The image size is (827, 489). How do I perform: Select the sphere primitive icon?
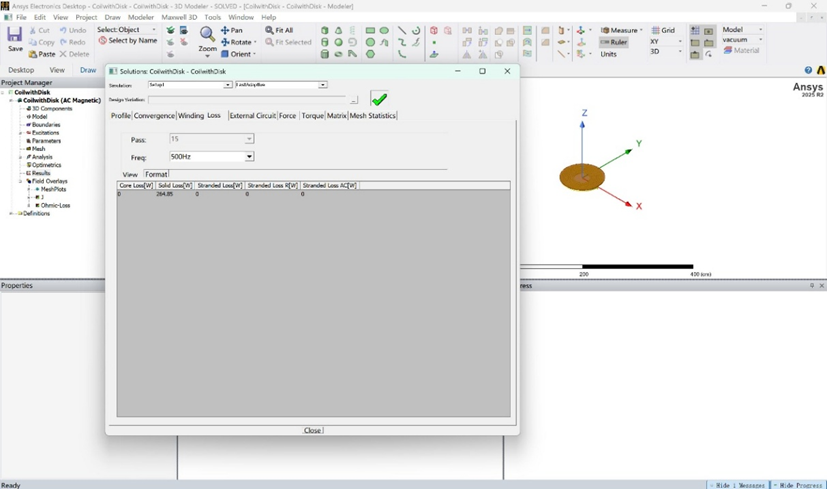pyautogui.click(x=339, y=42)
